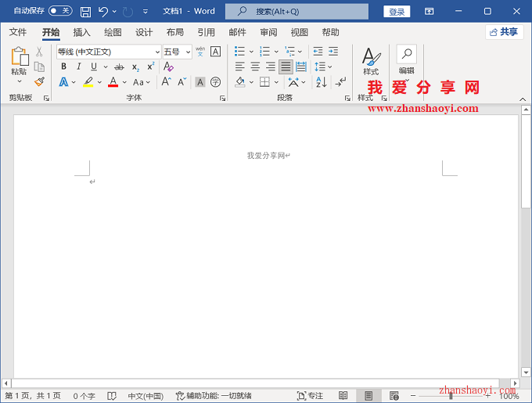Toggle underline formatting
This screenshot has height=403, width=532.
(94, 67)
